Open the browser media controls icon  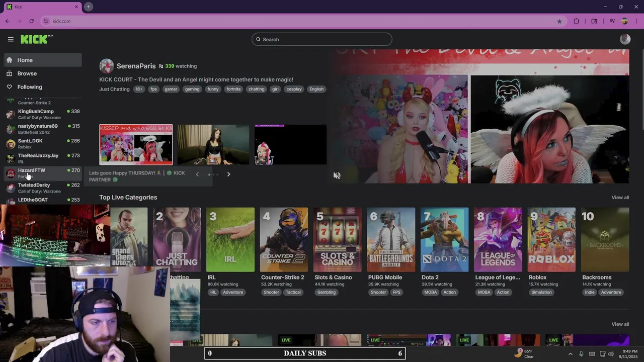click(612, 21)
